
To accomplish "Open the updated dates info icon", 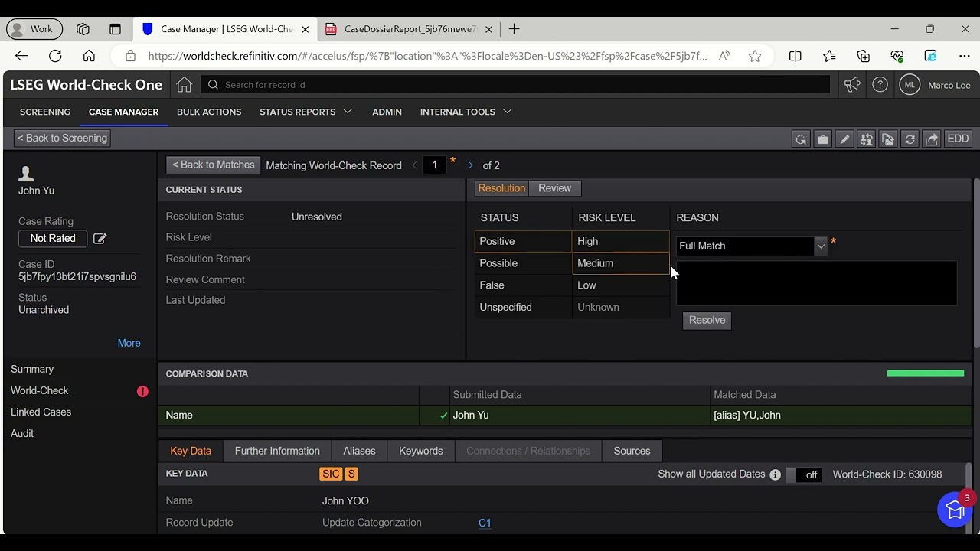I will (x=775, y=474).
